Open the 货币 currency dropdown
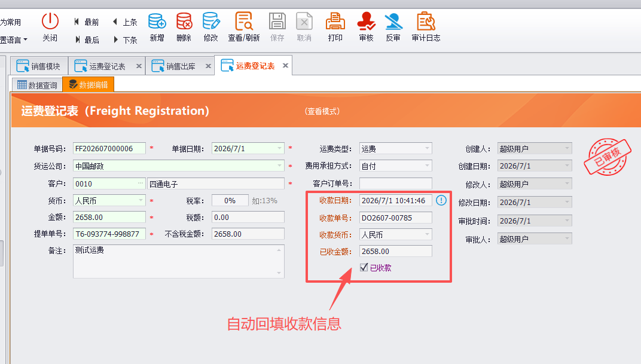The image size is (641, 364). (141, 200)
